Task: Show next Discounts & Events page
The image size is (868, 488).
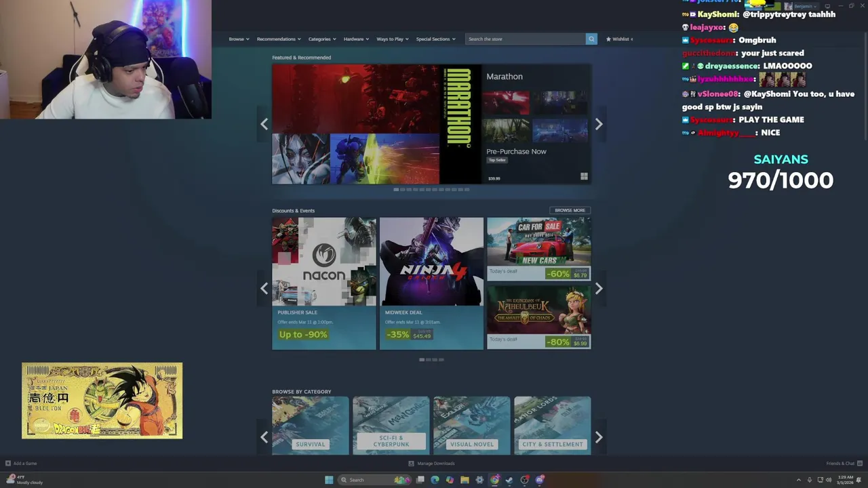Action: (599, 289)
